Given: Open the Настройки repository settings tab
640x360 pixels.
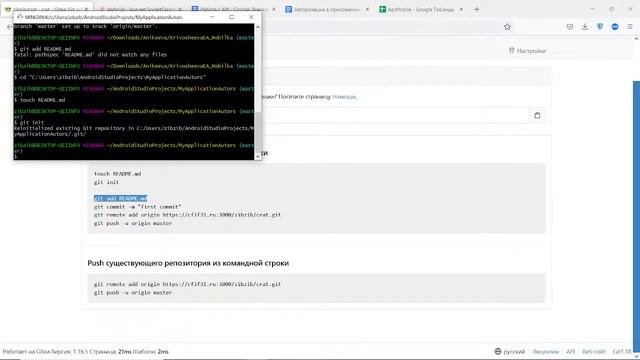Looking at the screenshot, I should (527, 51).
